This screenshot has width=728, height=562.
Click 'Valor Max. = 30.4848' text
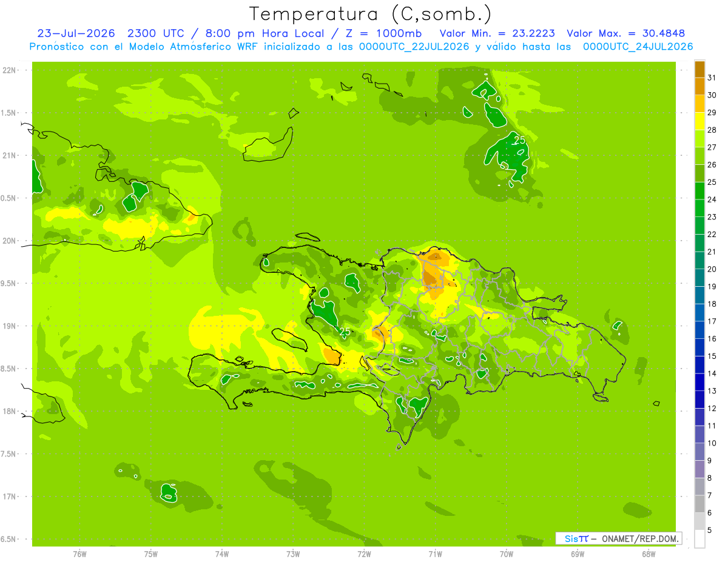click(x=625, y=33)
